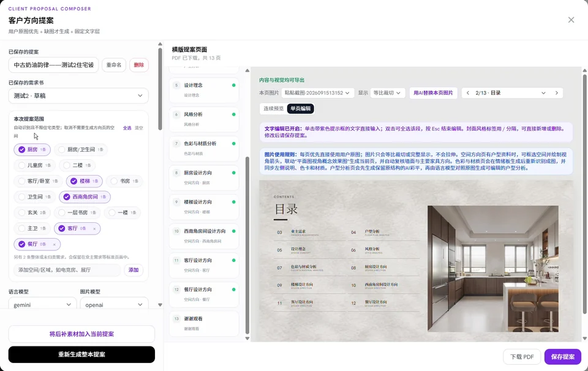Remove the 餐厅 chip with its x icon
This screenshot has height=371, width=588.
tap(54, 244)
